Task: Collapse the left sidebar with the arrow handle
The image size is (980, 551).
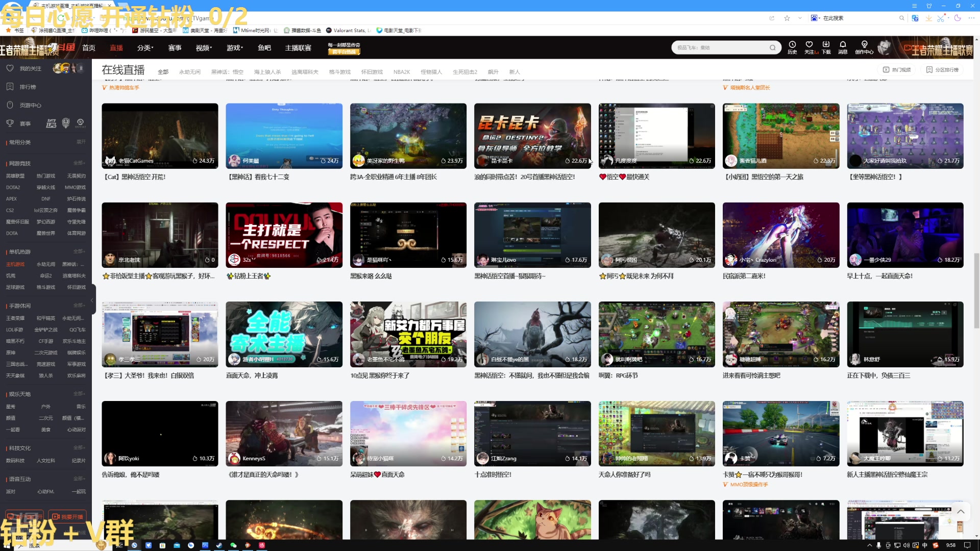Action: [x=92, y=300]
